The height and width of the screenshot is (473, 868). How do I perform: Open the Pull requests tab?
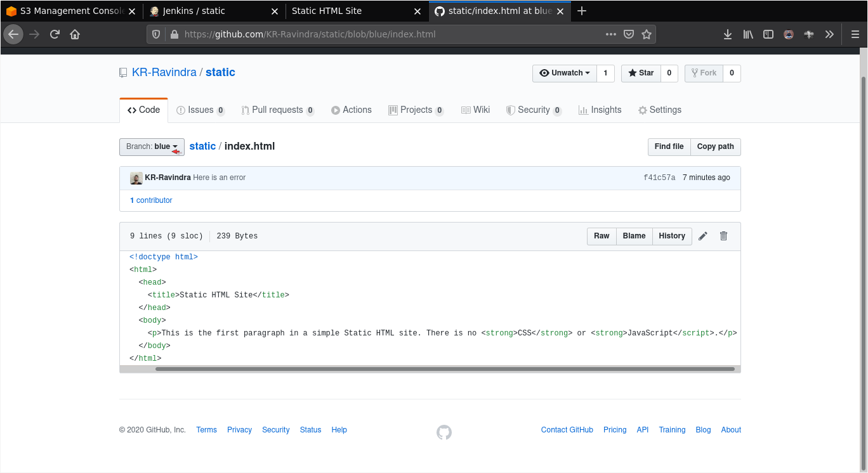(x=278, y=110)
